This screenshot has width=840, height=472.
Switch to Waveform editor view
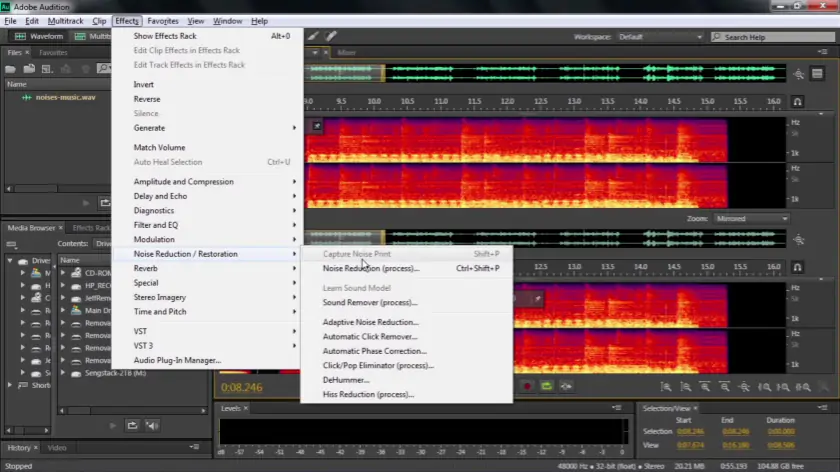click(38, 36)
